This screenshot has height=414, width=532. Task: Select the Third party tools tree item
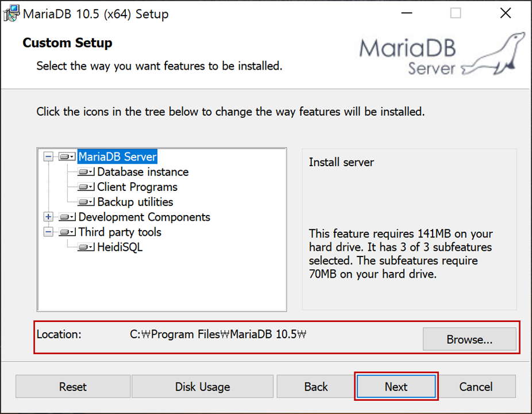click(x=119, y=232)
